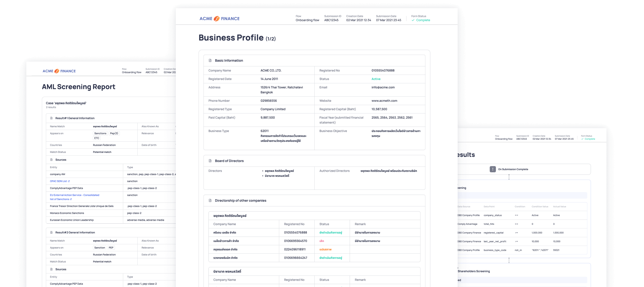Screen dimensions: 644x287
Task: Click the Pep(3) tag in Result#1
Action: coord(114,133)
